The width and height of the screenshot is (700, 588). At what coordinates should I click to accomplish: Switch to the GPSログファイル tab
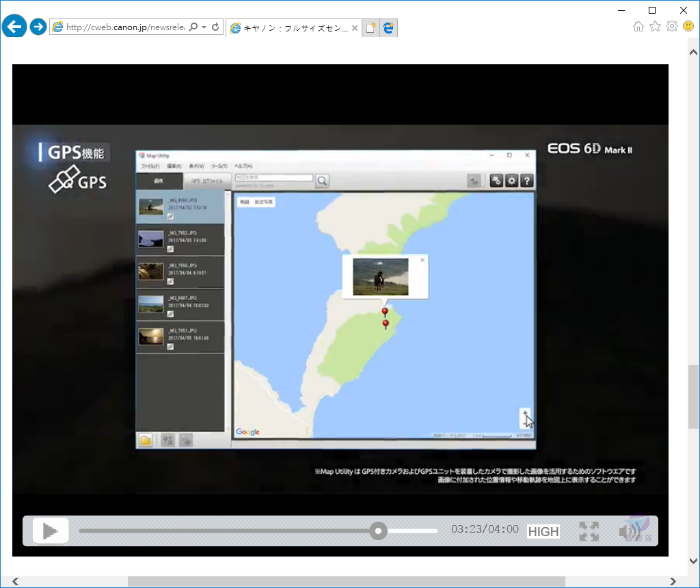tap(206, 181)
